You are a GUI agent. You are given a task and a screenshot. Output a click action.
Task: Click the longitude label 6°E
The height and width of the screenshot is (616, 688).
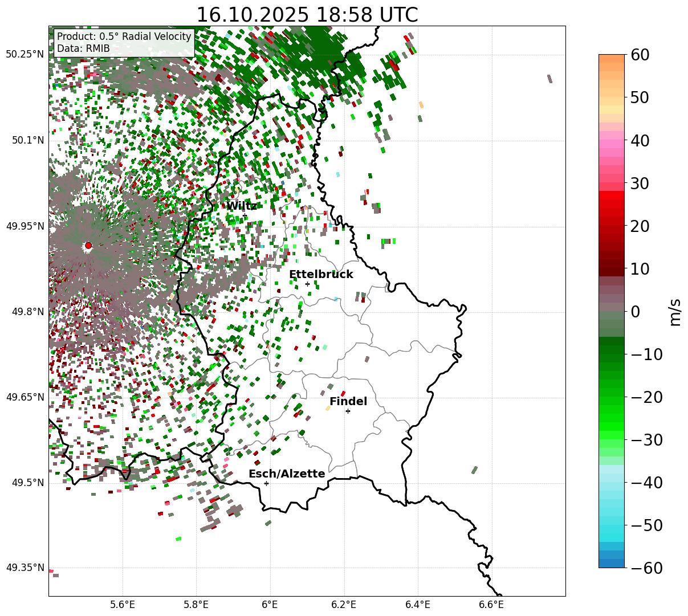(x=270, y=605)
